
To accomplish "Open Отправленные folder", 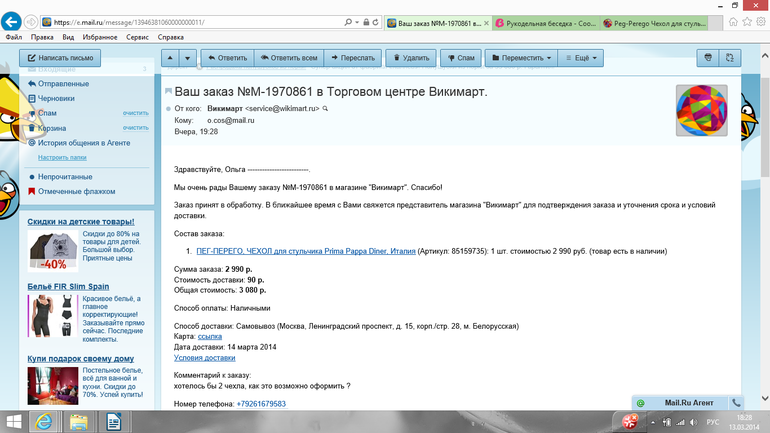I will pyautogui.click(x=63, y=84).
